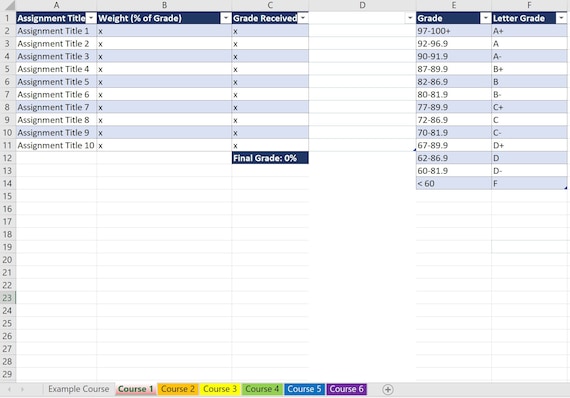Viewport: 570px width, 398px height.
Task: Go to the blue Course 5 tab
Action: pyautogui.click(x=304, y=389)
